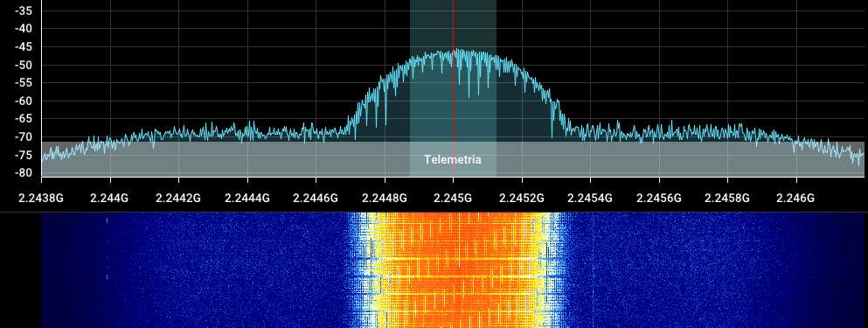Click the 2.2448G frequency label
868x328 pixels.
(x=385, y=198)
